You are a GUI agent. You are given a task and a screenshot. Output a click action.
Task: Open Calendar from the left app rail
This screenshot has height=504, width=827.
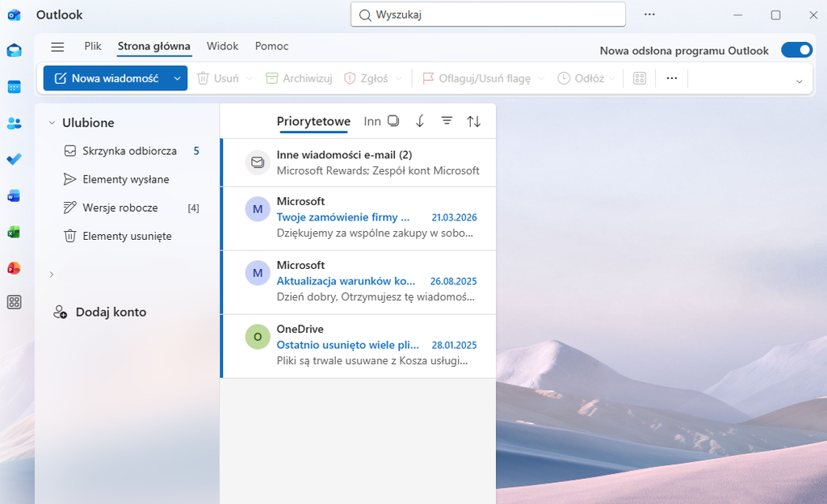click(x=15, y=87)
